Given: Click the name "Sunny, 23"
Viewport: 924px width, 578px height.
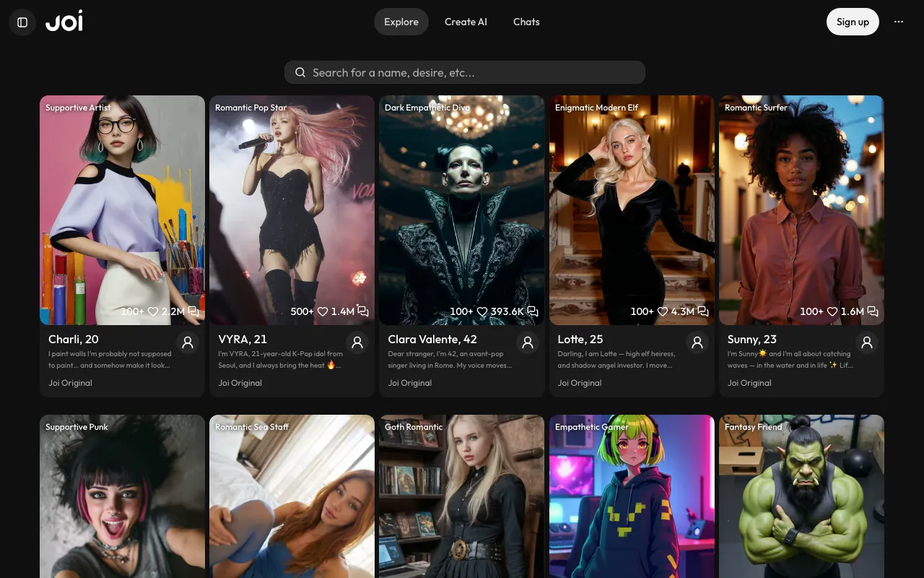Looking at the screenshot, I should [x=752, y=339].
